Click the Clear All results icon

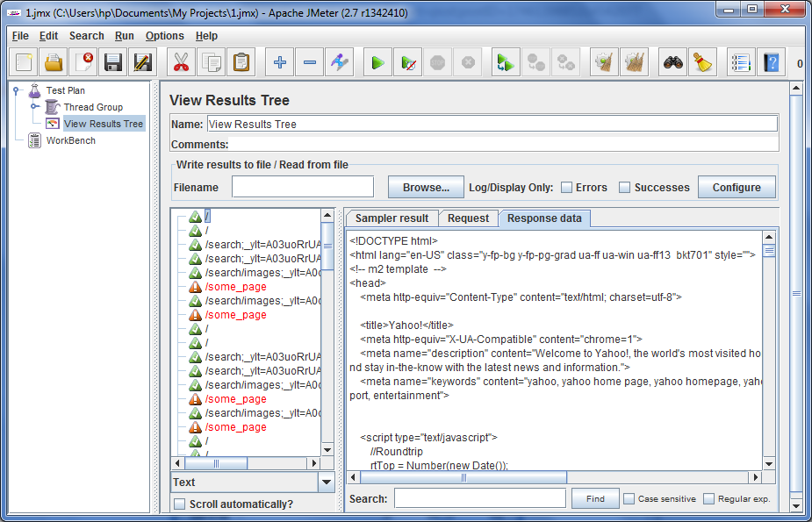point(634,62)
